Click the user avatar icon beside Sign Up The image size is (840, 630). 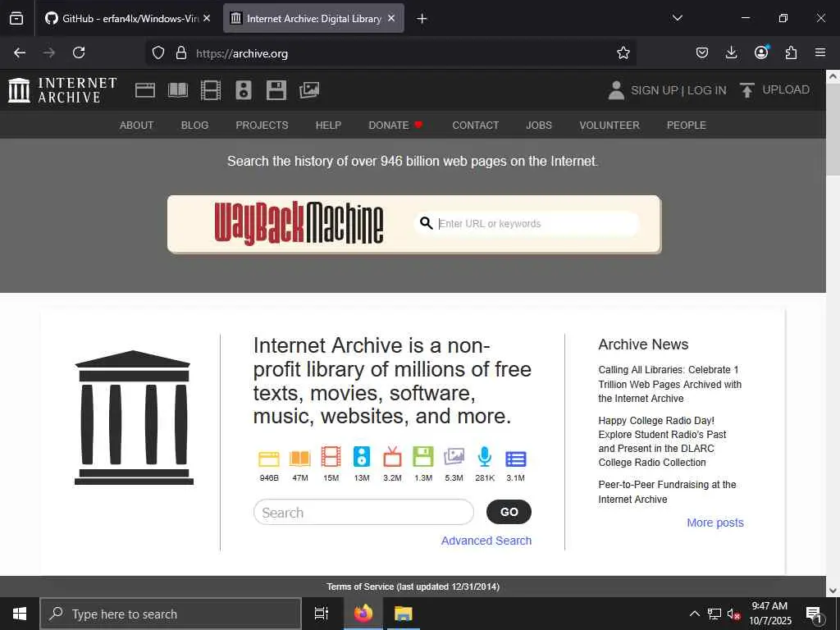pyautogui.click(x=616, y=90)
